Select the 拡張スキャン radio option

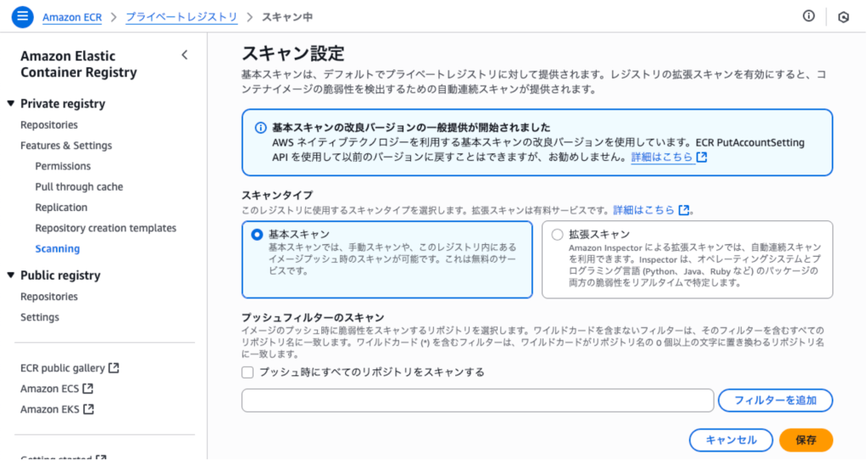point(557,235)
